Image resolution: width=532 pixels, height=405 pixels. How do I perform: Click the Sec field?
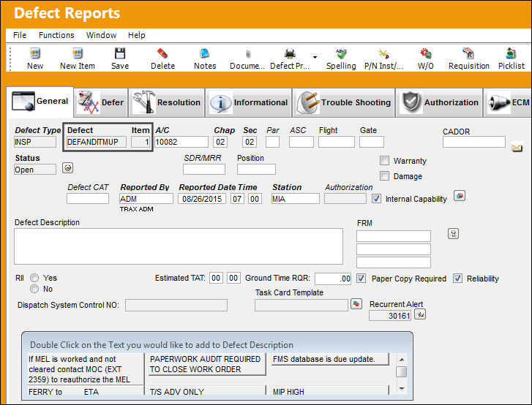pyautogui.click(x=250, y=142)
